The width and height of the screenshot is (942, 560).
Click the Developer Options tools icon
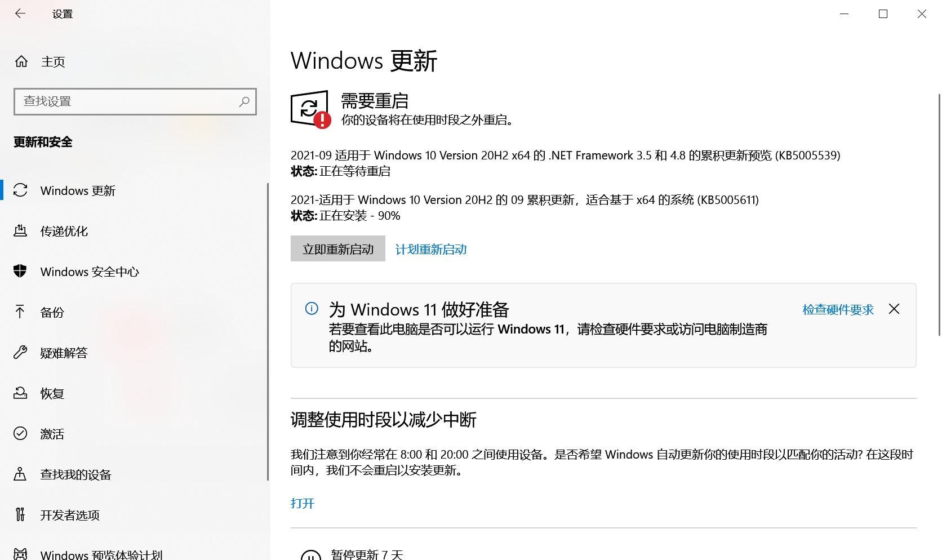20,514
